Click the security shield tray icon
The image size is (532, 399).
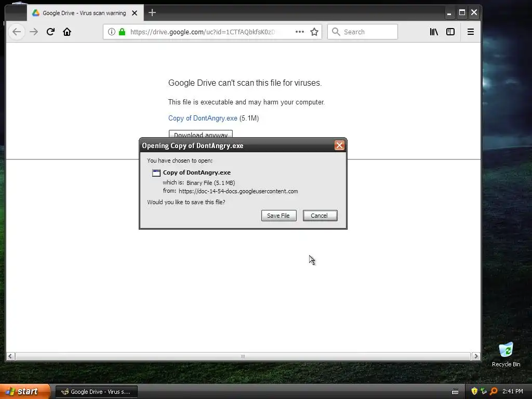coord(474,391)
